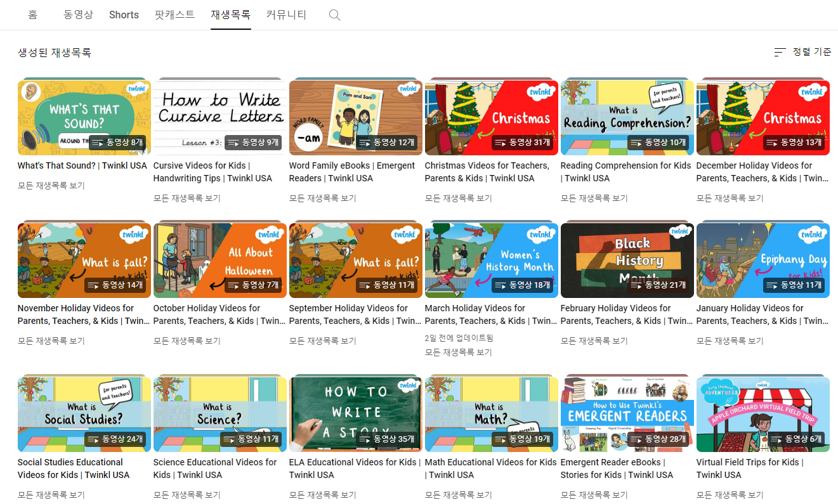The image size is (838, 504).
Task: Click the 동영상 7개 Halloween playlist badge
Action: (x=254, y=285)
